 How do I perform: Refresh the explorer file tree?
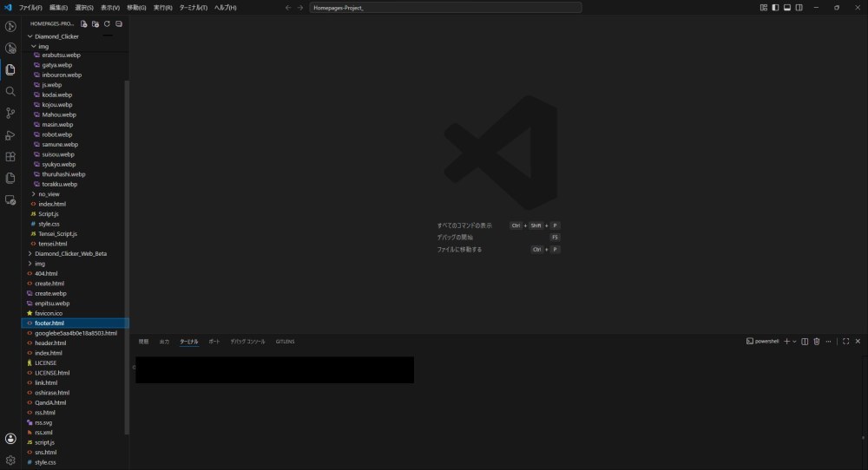coord(107,23)
